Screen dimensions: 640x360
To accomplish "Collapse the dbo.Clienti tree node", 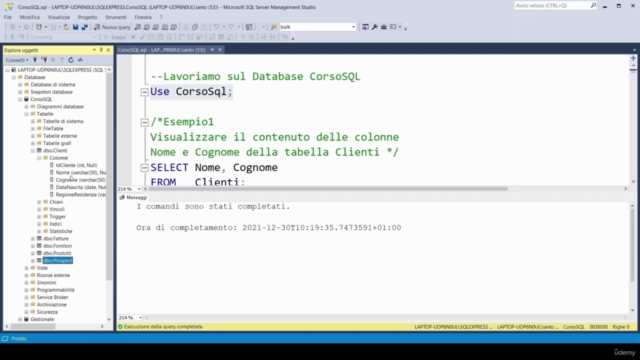I will (33, 151).
